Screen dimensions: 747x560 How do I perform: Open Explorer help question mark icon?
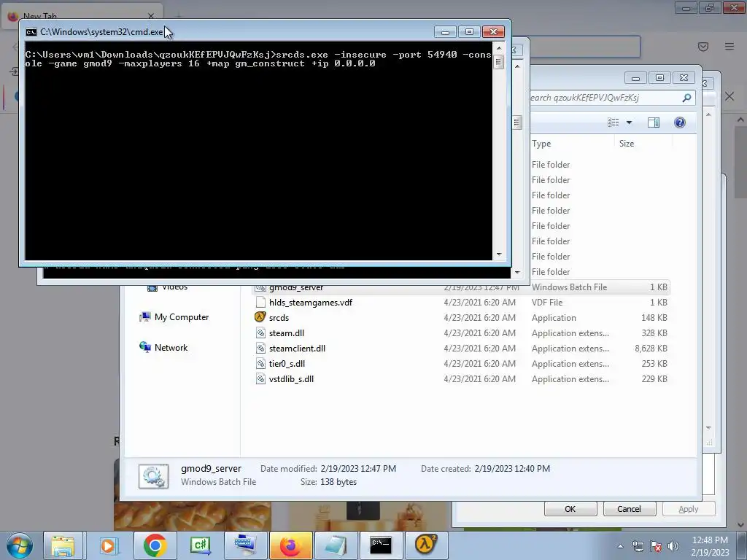click(x=680, y=122)
